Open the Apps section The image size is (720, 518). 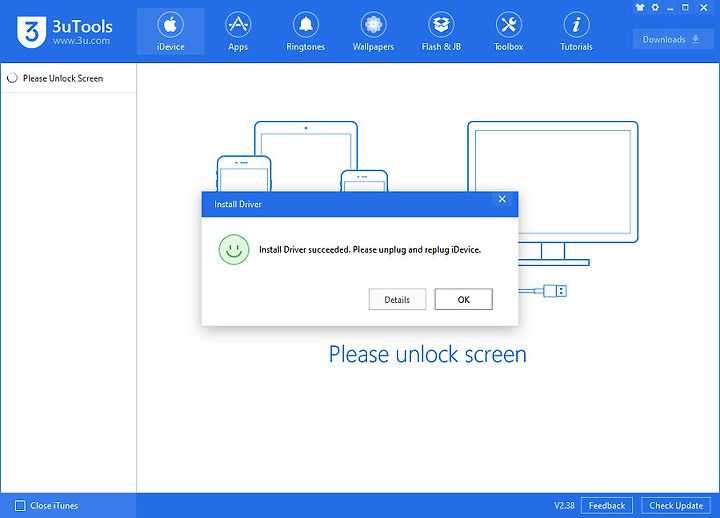pyautogui.click(x=238, y=32)
